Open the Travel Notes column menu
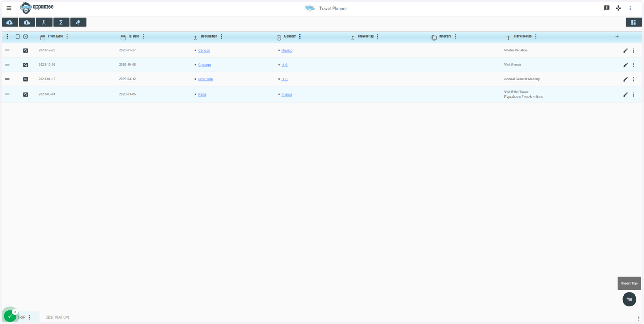This screenshot has height=324, width=644. pos(536,36)
